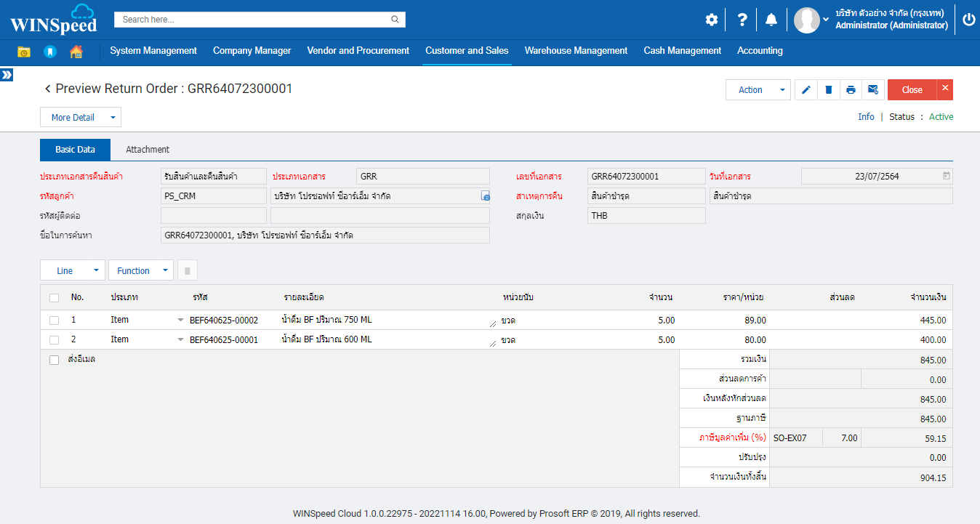Print the return order
The width and height of the screenshot is (980, 524).
(x=851, y=89)
